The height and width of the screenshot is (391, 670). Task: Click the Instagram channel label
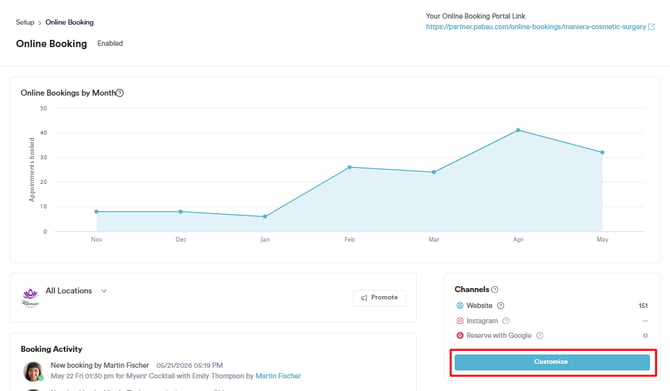pyautogui.click(x=482, y=321)
